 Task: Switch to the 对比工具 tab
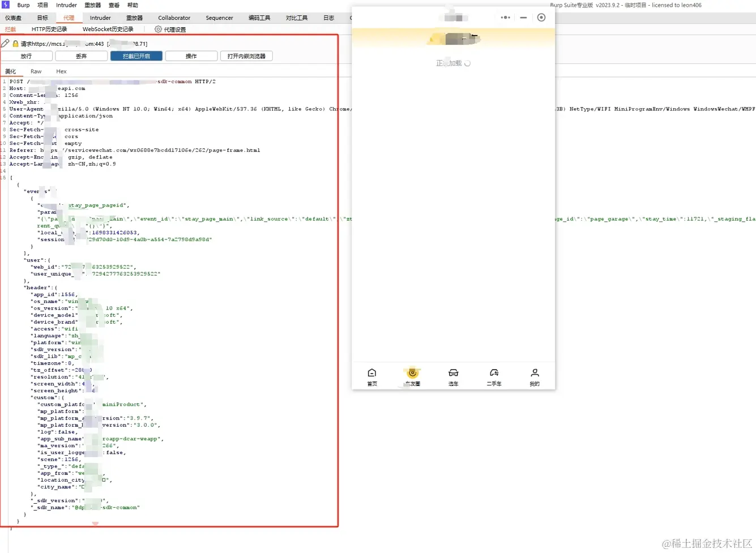point(297,18)
